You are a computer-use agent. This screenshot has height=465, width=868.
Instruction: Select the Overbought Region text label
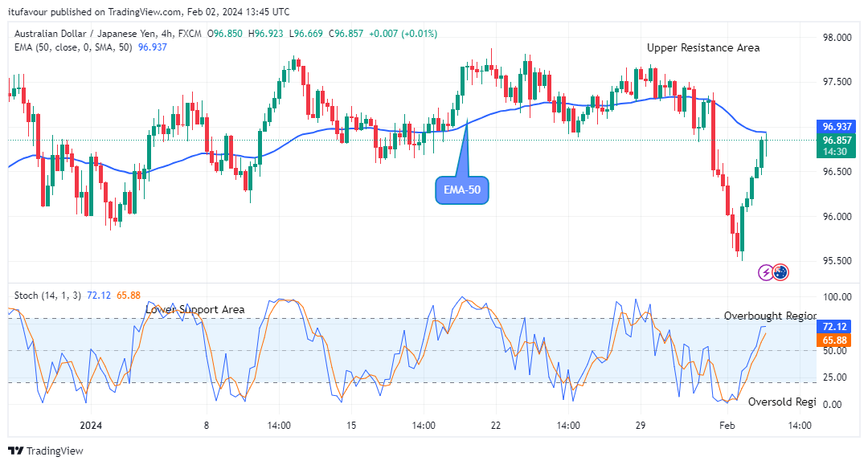coord(769,316)
